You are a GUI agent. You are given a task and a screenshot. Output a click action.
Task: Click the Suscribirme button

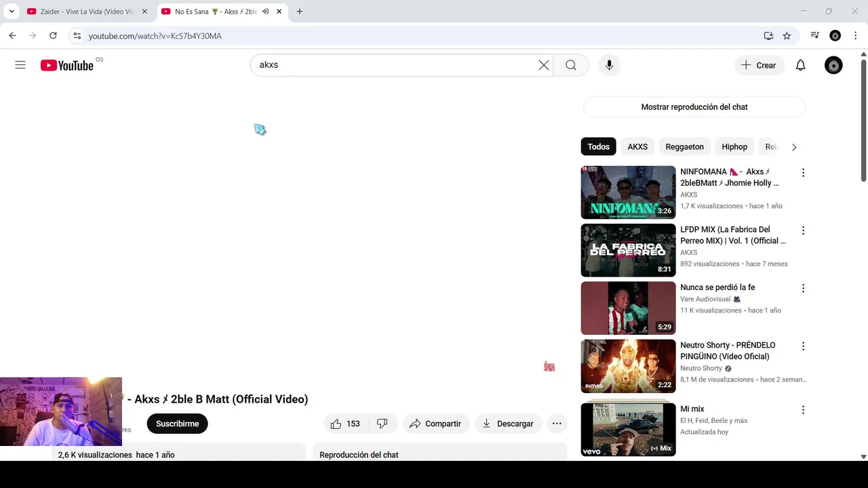[178, 424]
